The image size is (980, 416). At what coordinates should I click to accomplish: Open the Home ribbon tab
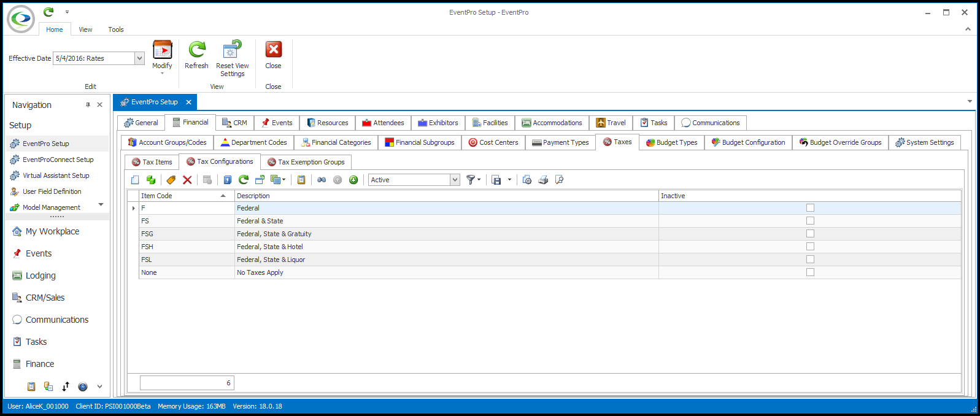tap(55, 29)
